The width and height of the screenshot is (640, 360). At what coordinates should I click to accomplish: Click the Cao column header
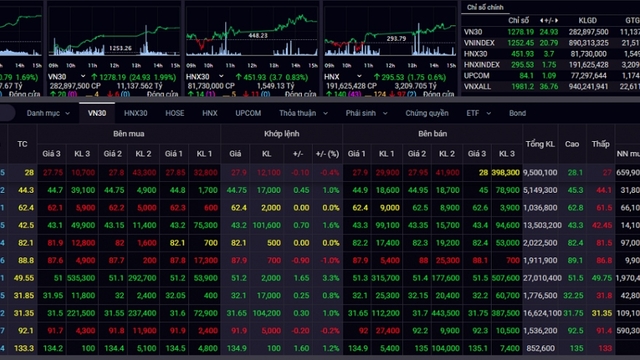pyautogui.click(x=572, y=144)
